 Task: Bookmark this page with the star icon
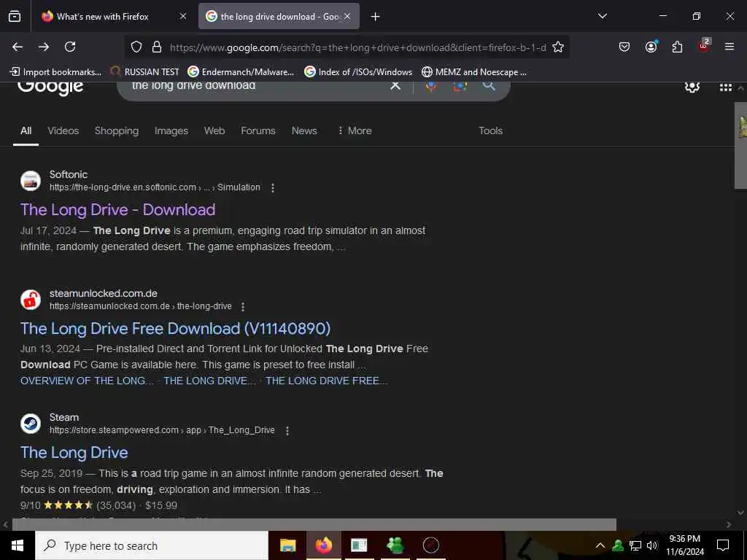[558, 47]
